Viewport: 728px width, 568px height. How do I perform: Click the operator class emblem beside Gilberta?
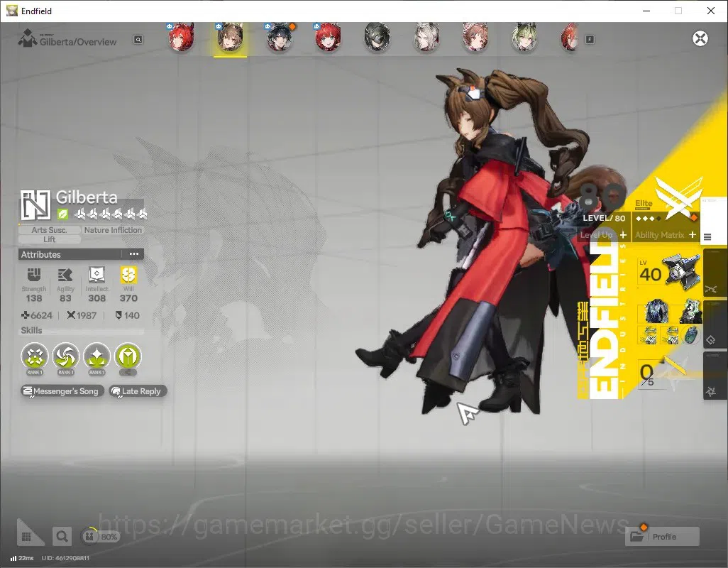tap(35, 204)
